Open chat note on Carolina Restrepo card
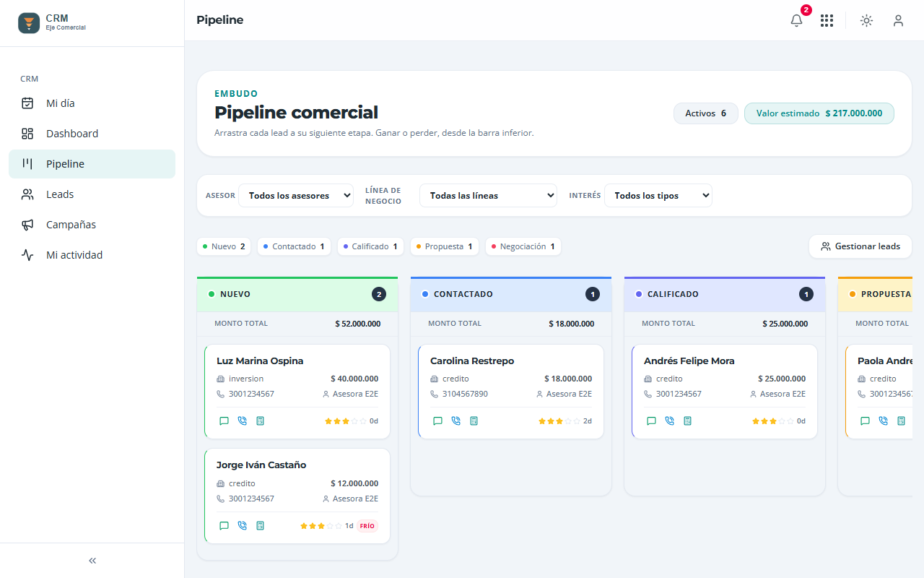The height and width of the screenshot is (578, 924). coord(437,420)
